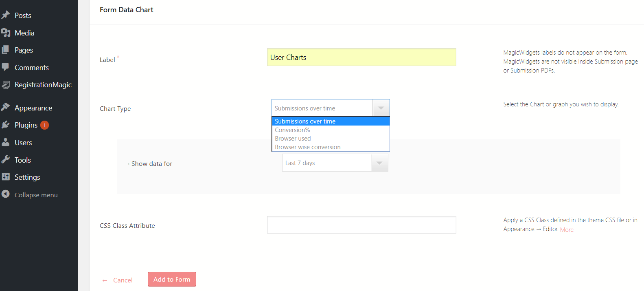Pick Browser wise conversion option
Screen dimensions: 644x291
[308, 147]
